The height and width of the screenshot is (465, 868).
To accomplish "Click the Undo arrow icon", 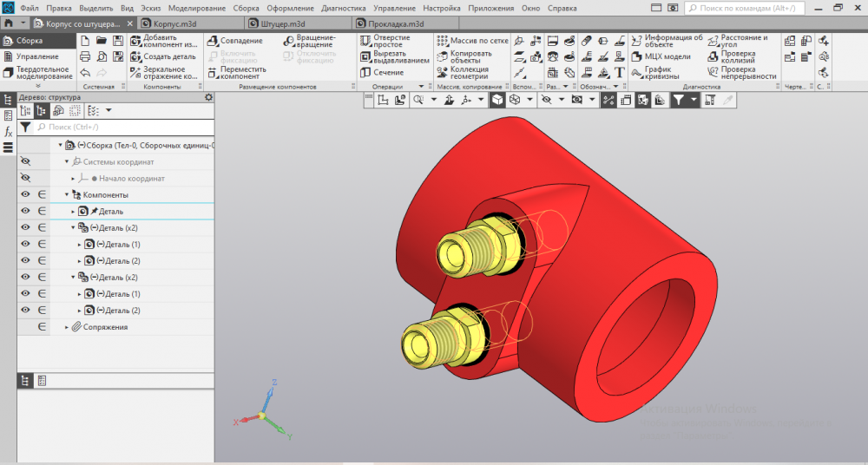I will pyautogui.click(x=85, y=73).
